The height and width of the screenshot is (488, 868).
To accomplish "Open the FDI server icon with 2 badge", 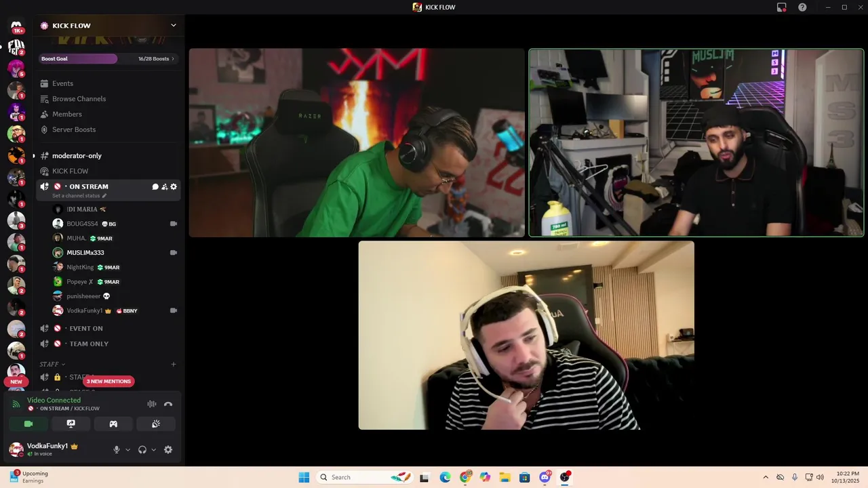I will [x=16, y=47].
